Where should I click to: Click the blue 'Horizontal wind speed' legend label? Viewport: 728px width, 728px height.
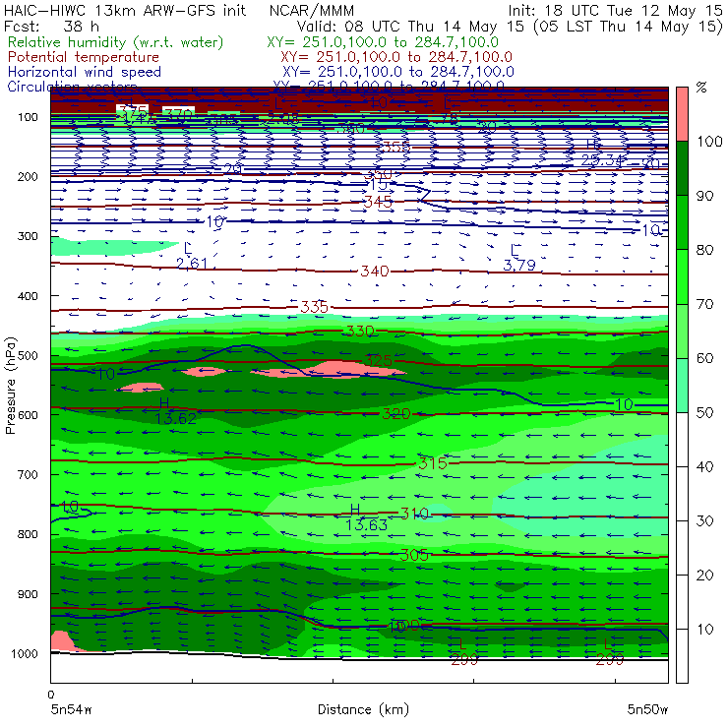coord(85,72)
